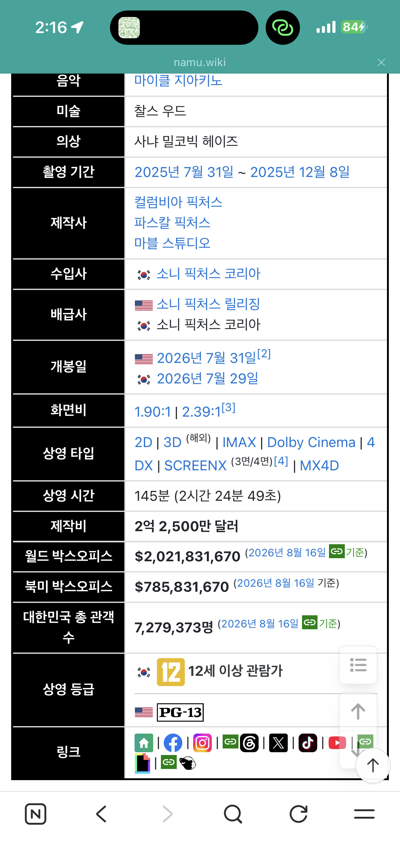Open search with the magnifier icon
Image resolution: width=400 pixels, height=868 pixels.
click(233, 814)
